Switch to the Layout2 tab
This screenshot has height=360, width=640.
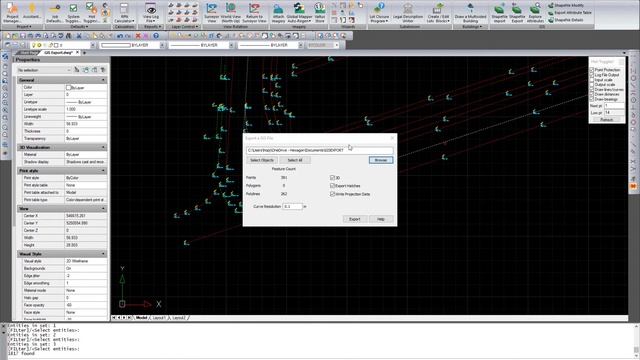pos(179,318)
